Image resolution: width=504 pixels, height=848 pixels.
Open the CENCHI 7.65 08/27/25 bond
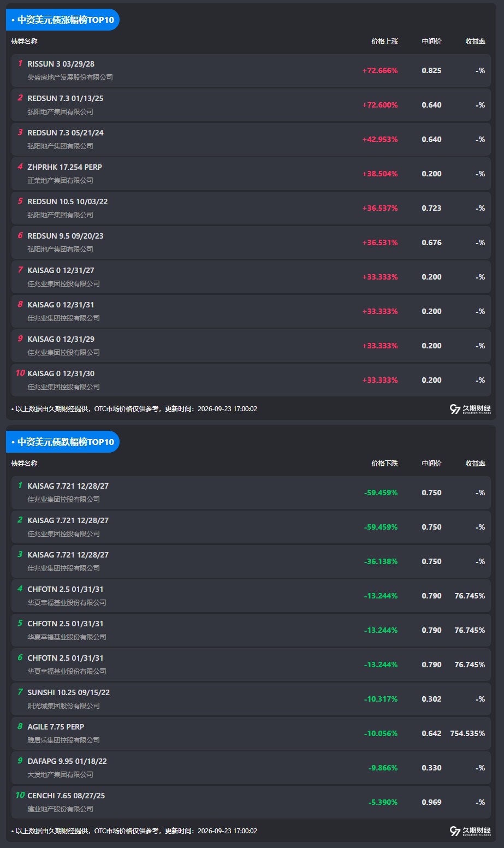(x=67, y=796)
